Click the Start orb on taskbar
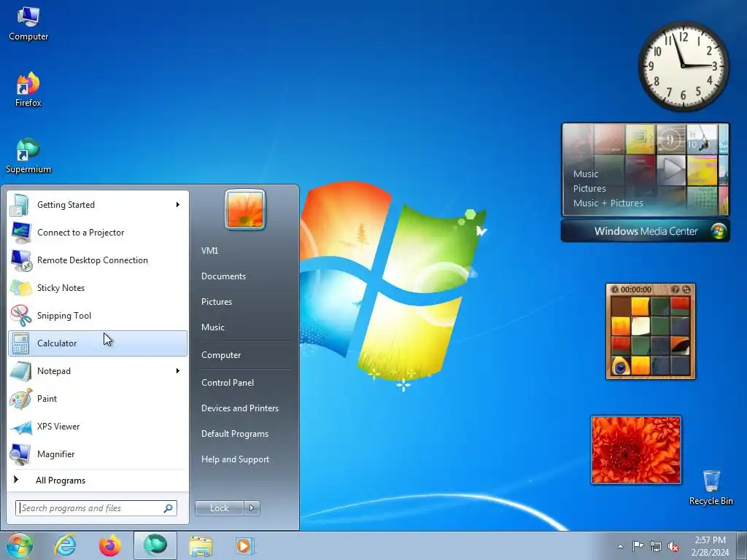This screenshot has width=747, height=560. [x=20, y=545]
